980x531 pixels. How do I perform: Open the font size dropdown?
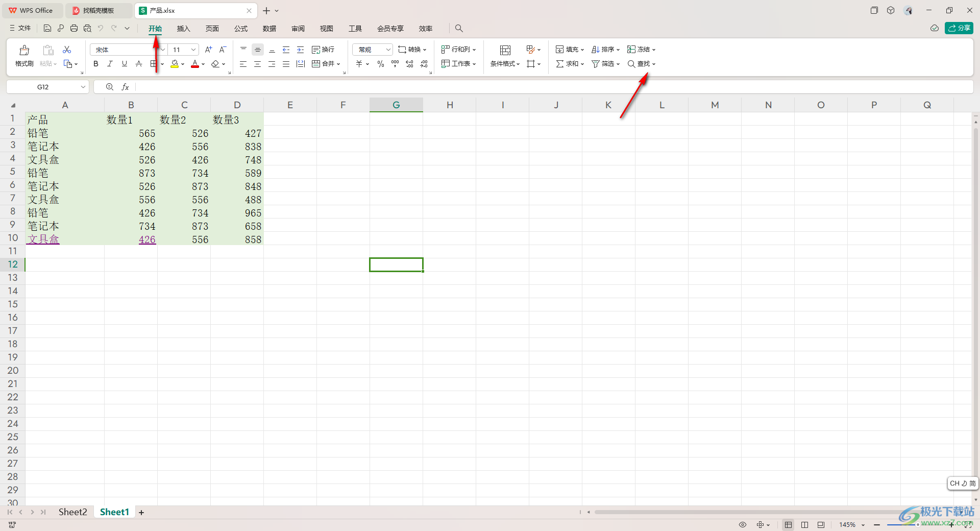[193, 50]
